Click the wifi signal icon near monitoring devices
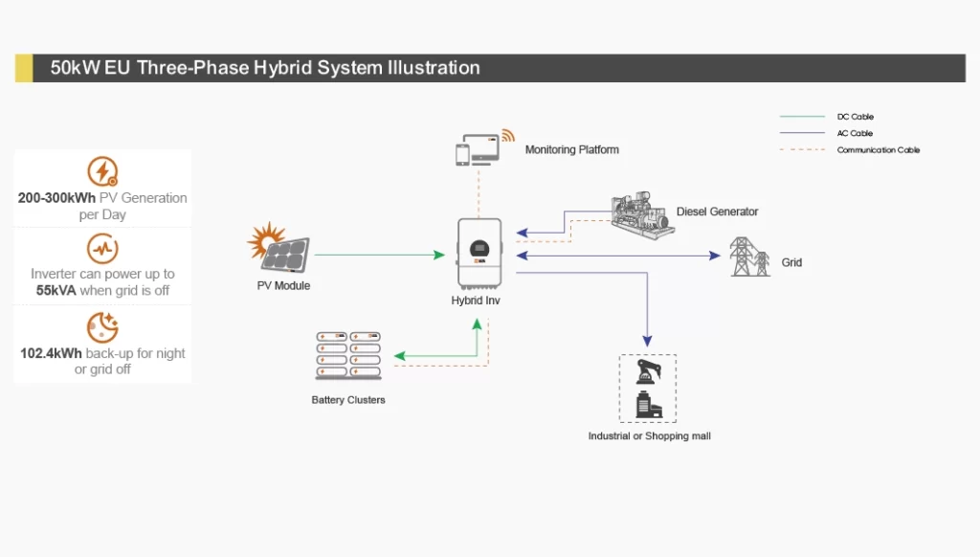The width and height of the screenshot is (980, 557). [507, 135]
